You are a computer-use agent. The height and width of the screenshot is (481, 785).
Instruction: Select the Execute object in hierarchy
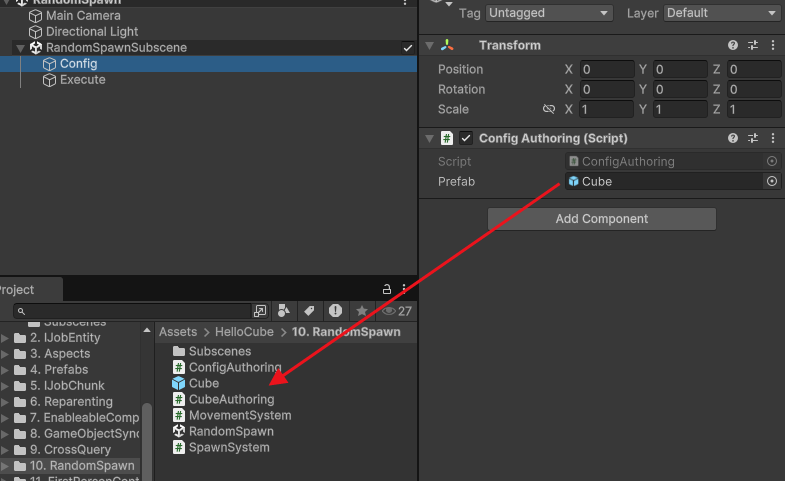coord(83,80)
